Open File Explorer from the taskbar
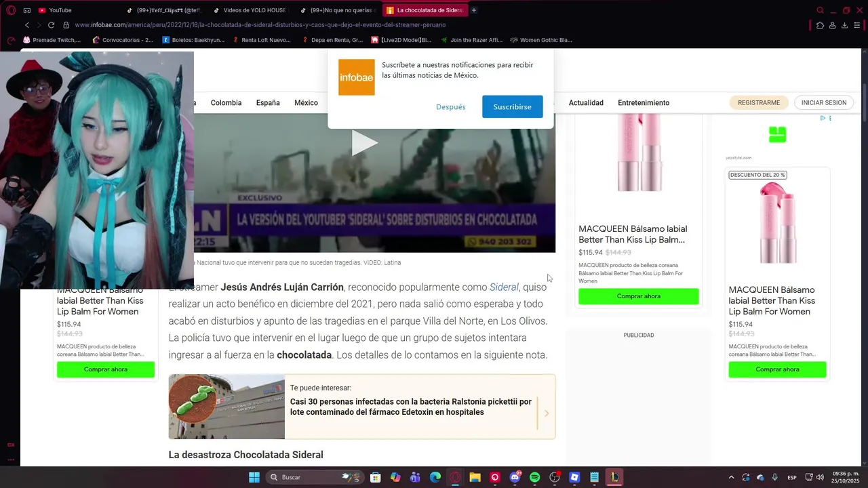The image size is (868, 488). [475, 477]
